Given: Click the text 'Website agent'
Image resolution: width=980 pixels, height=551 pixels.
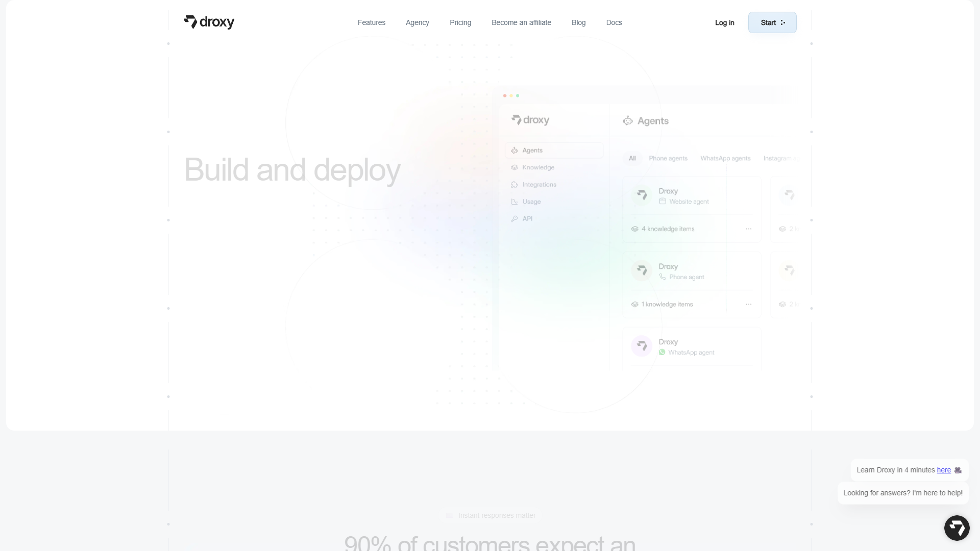Looking at the screenshot, I should coord(689,202).
